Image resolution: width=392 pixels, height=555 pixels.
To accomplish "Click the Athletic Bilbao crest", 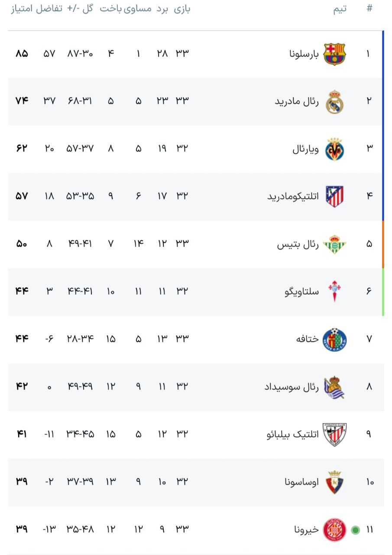I will (335, 434).
